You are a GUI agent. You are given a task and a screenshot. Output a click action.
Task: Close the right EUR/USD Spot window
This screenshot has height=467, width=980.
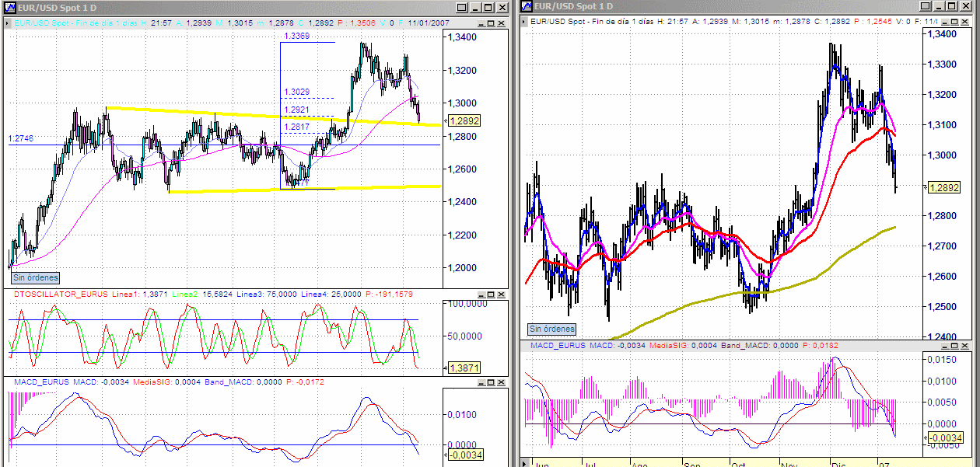pyautogui.click(x=966, y=7)
